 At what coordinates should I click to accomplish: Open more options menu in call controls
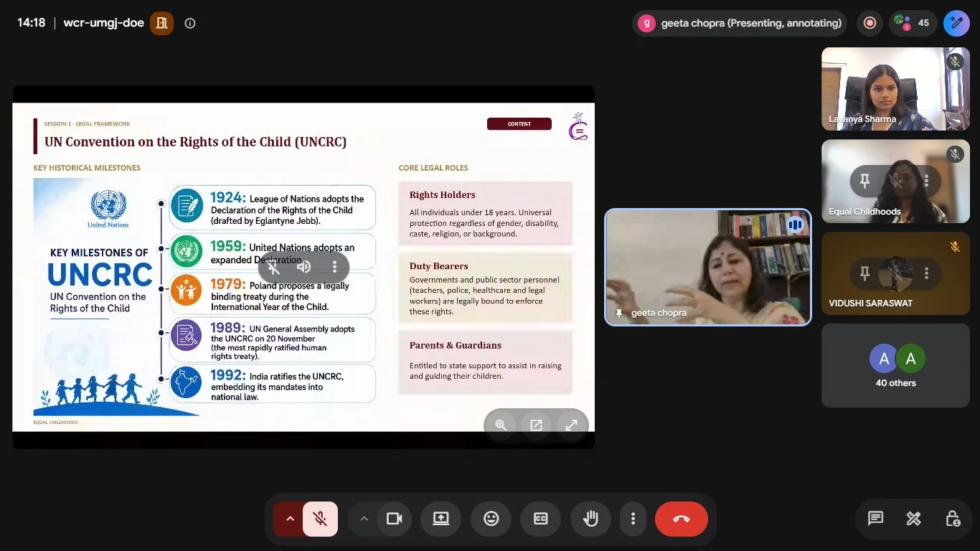click(x=633, y=519)
